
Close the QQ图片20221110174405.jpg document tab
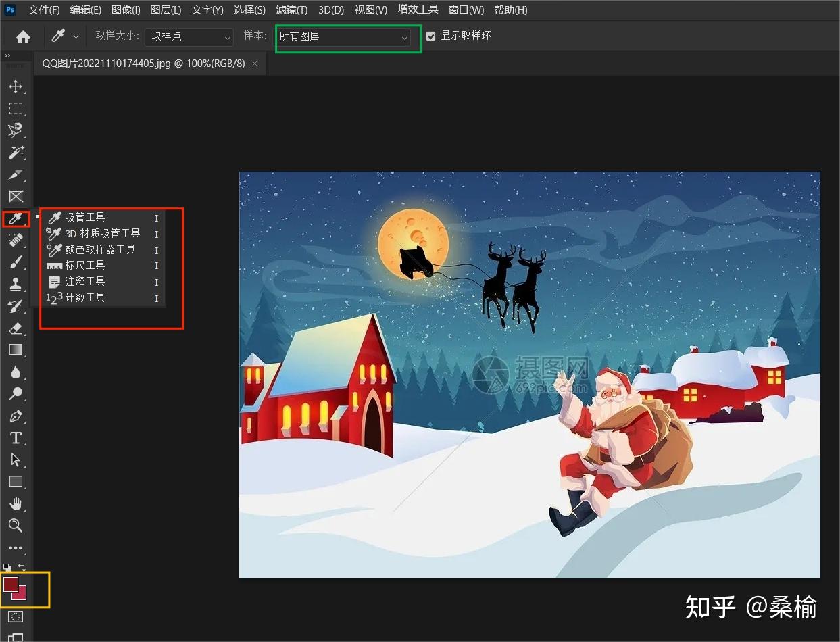(255, 64)
